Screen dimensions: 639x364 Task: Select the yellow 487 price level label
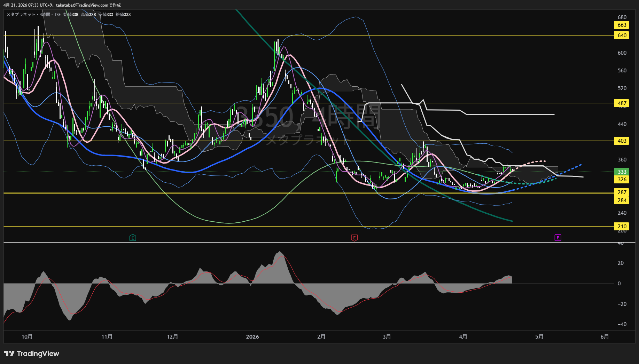(622, 103)
